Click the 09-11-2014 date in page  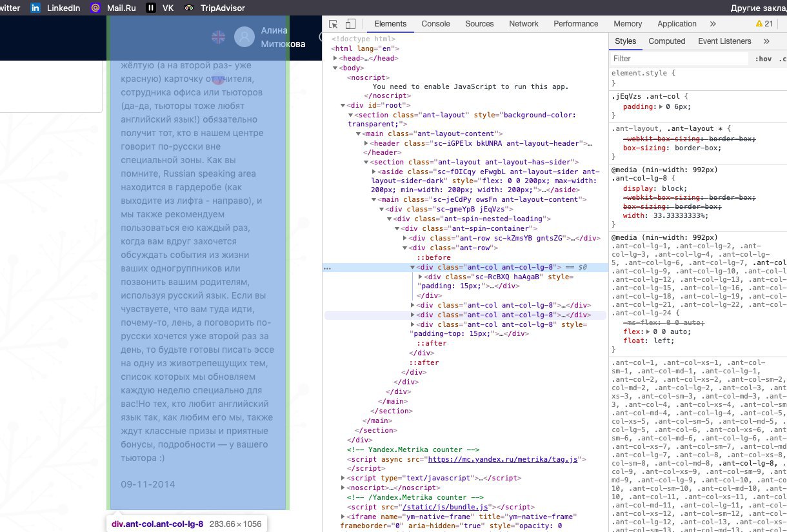click(x=148, y=484)
